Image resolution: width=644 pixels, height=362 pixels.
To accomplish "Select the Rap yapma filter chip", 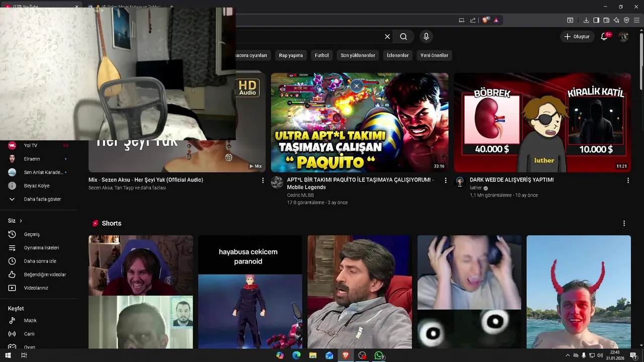I will (x=291, y=55).
